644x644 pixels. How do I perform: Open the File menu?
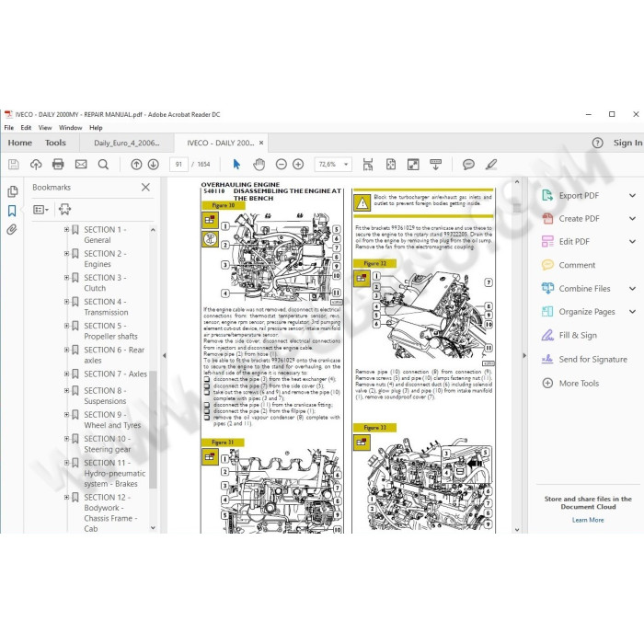pyautogui.click(x=9, y=128)
